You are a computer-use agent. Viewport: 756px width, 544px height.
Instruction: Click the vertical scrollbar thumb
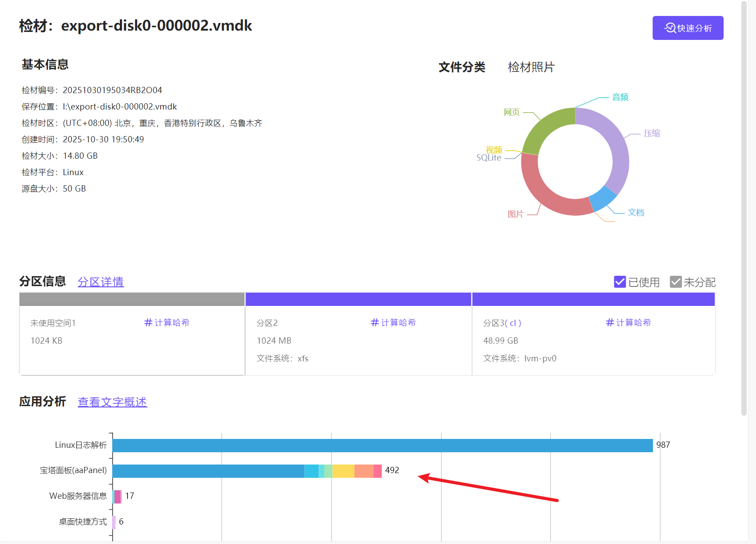point(744,208)
